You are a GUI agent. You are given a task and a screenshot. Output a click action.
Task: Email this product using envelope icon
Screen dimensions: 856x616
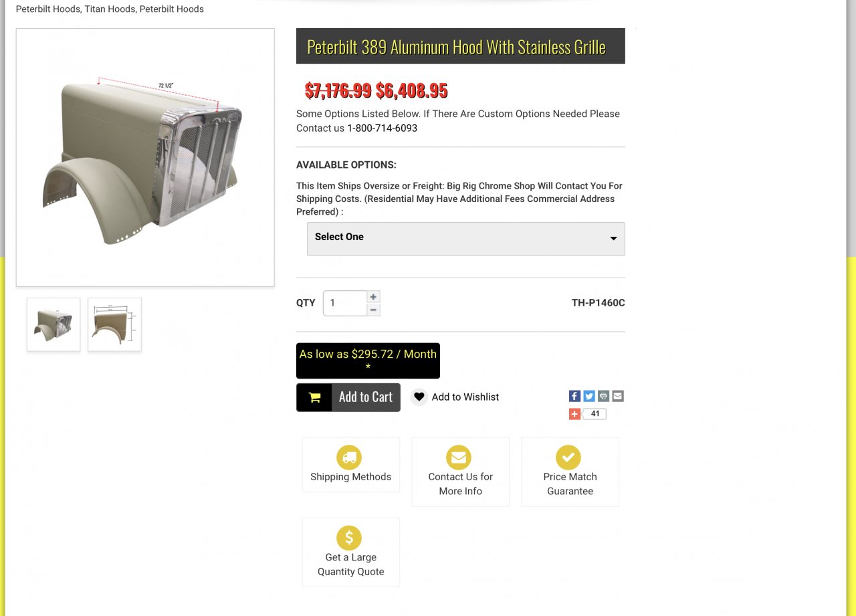[618, 396]
